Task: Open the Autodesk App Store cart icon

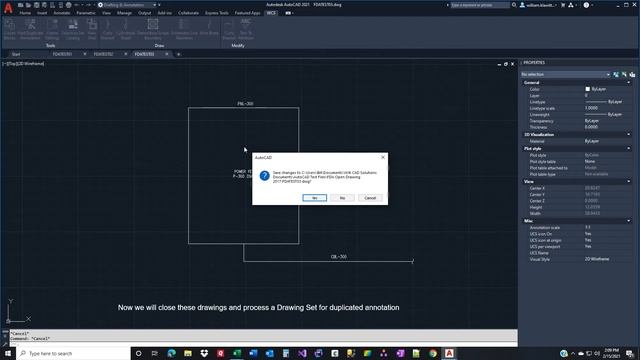Action: pyautogui.click(x=563, y=5)
